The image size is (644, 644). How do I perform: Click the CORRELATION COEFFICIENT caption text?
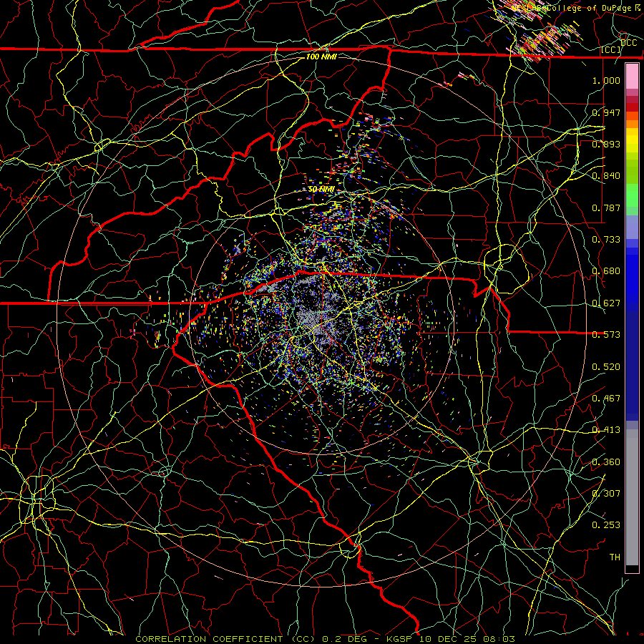pos(209,639)
